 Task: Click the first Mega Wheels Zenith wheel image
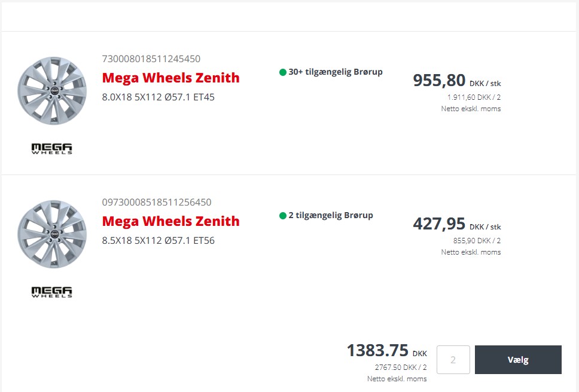tap(52, 91)
